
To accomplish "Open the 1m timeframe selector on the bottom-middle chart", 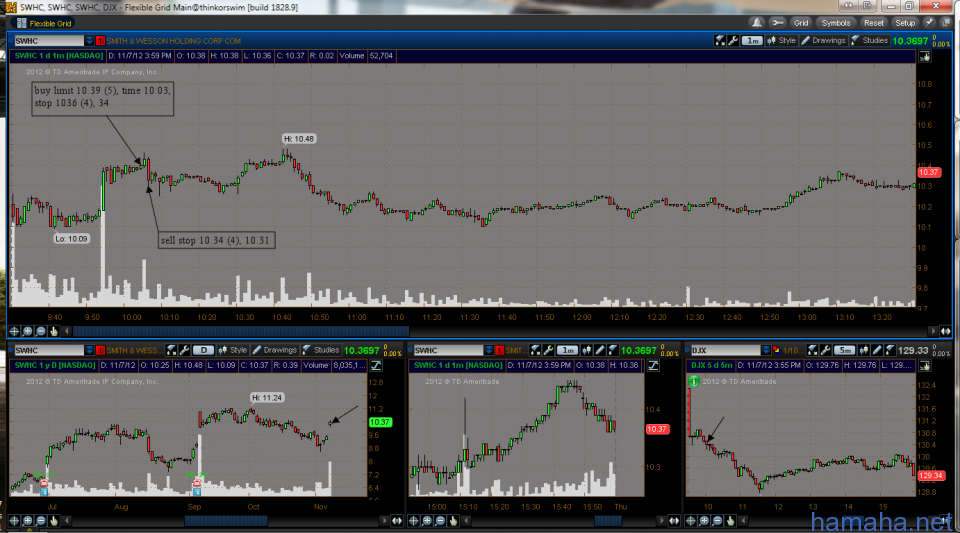I will (567, 350).
